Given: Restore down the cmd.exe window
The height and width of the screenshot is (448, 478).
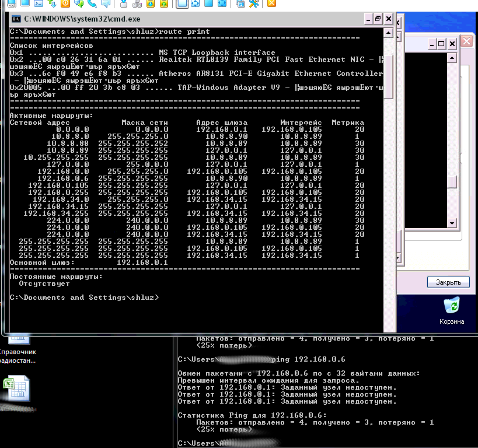Looking at the screenshot, I should tap(378, 19).
